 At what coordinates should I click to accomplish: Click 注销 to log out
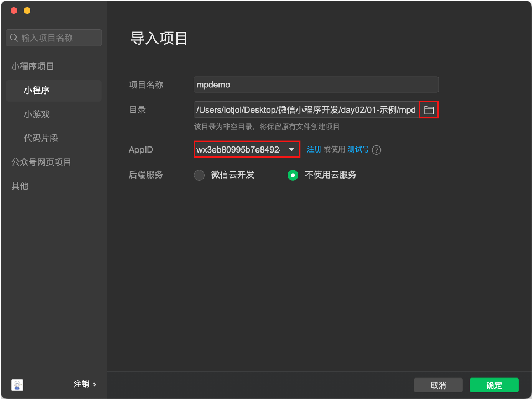[x=81, y=384]
